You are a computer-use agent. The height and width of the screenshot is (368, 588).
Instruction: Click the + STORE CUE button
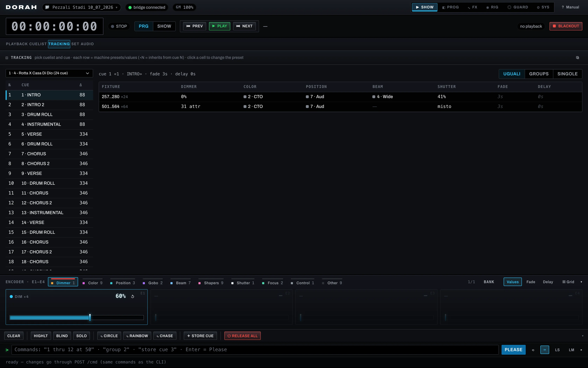click(x=200, y=336)
